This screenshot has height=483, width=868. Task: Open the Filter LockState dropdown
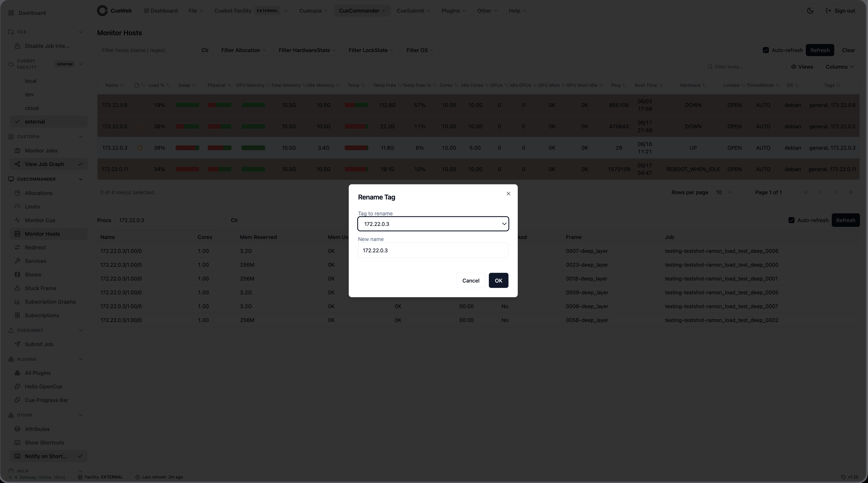371,50
